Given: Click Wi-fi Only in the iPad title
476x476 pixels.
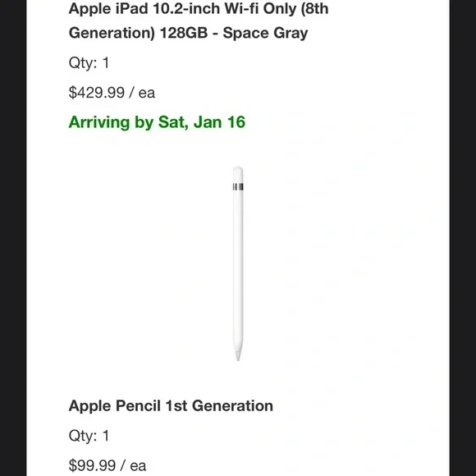Looking at the screenshot, I should (x=260, y=9).
